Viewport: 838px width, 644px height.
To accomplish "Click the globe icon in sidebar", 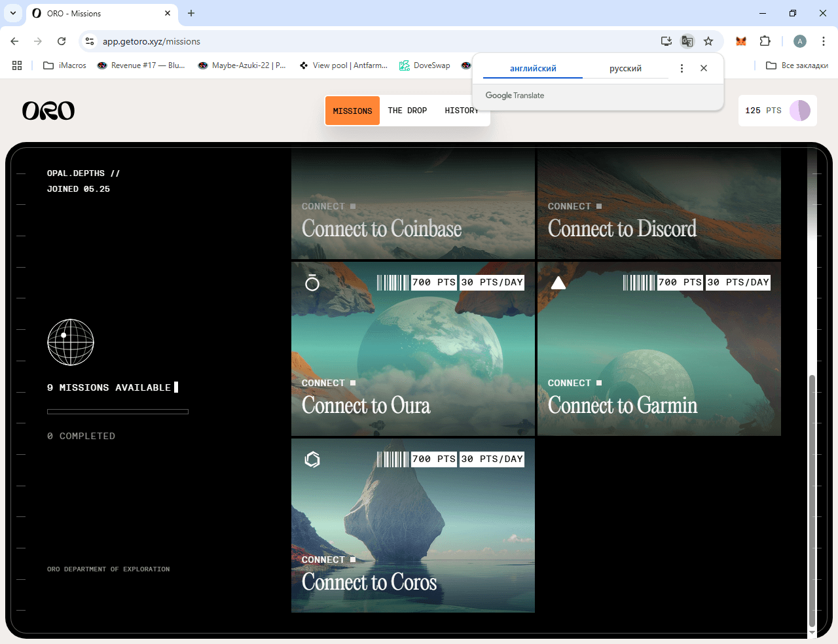I will point(71,342).
